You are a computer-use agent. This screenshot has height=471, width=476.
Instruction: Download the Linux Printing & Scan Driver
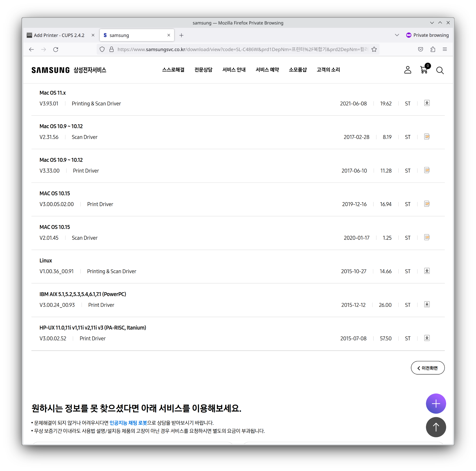(427, 271)
